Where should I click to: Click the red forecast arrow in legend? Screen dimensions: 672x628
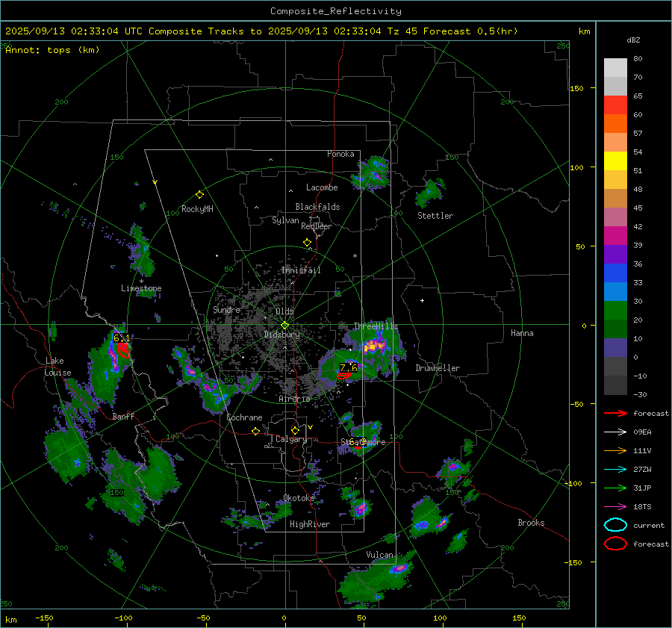pyautogui.click(x=615, y=413)
